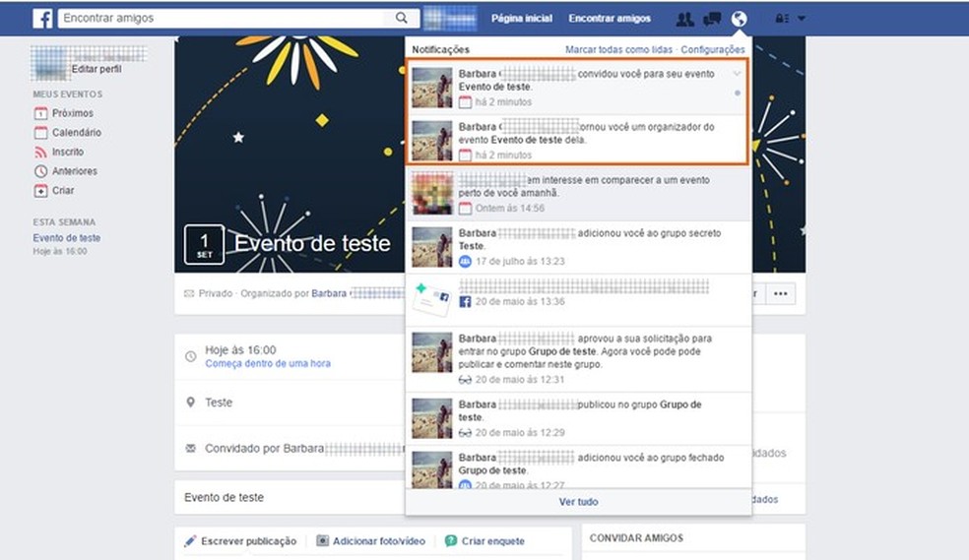Open notification Configurações link
The height and width of the screenshot is (560, 969).
point(713,49)
